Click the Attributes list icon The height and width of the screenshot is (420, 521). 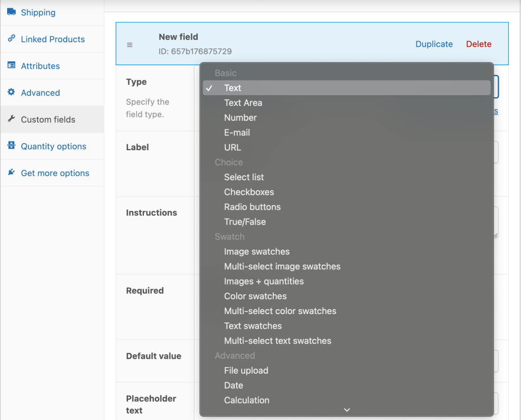[x=11, y=66]
